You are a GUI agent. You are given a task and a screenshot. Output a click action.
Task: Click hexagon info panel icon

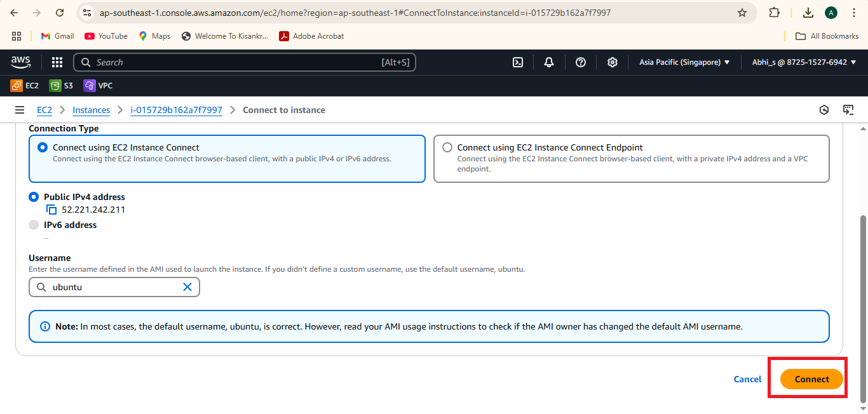click(824, 110)
